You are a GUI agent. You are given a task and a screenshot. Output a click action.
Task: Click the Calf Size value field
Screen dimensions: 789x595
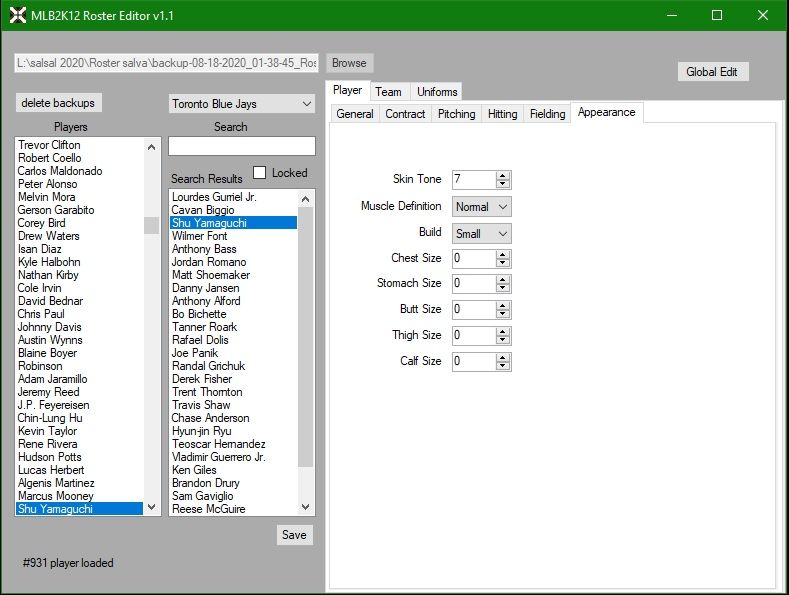(474, 361)
